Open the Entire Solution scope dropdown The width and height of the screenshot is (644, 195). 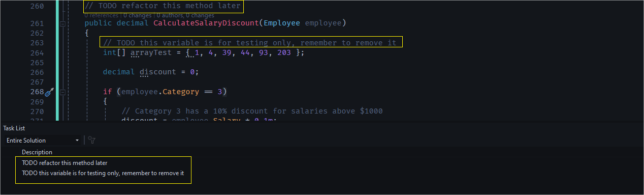point(43,140)
